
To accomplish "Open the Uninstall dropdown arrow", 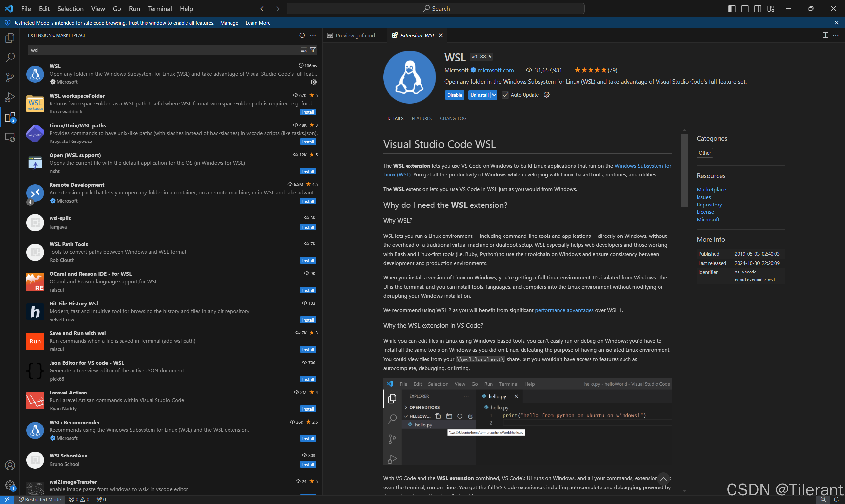I will (x=494, y=95).
